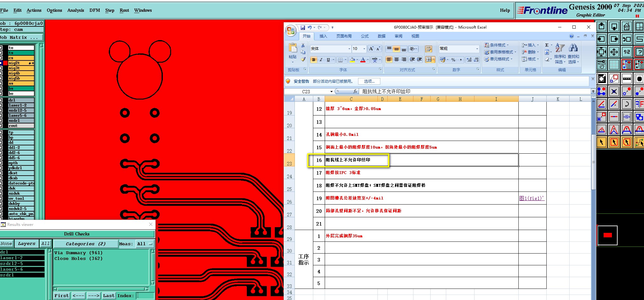Open the font size dropdown
The width and height of the screenshot is (644, 300).
click(364, 49)
